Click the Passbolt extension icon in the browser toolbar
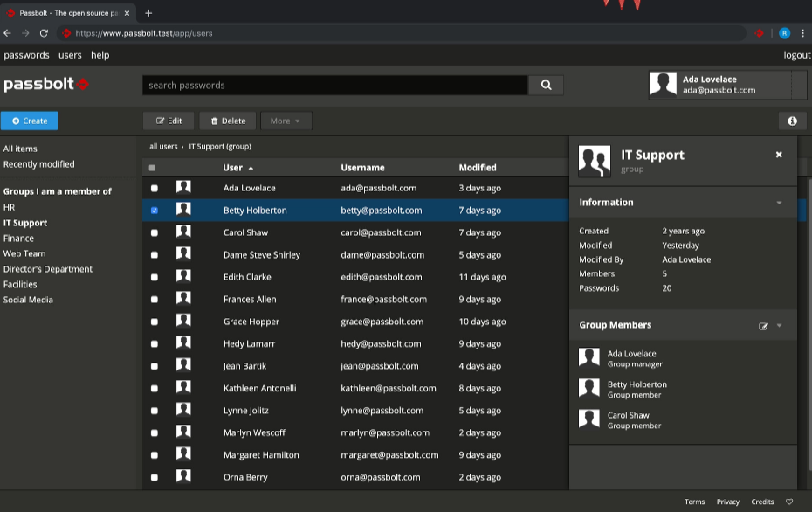 point(759,33)
